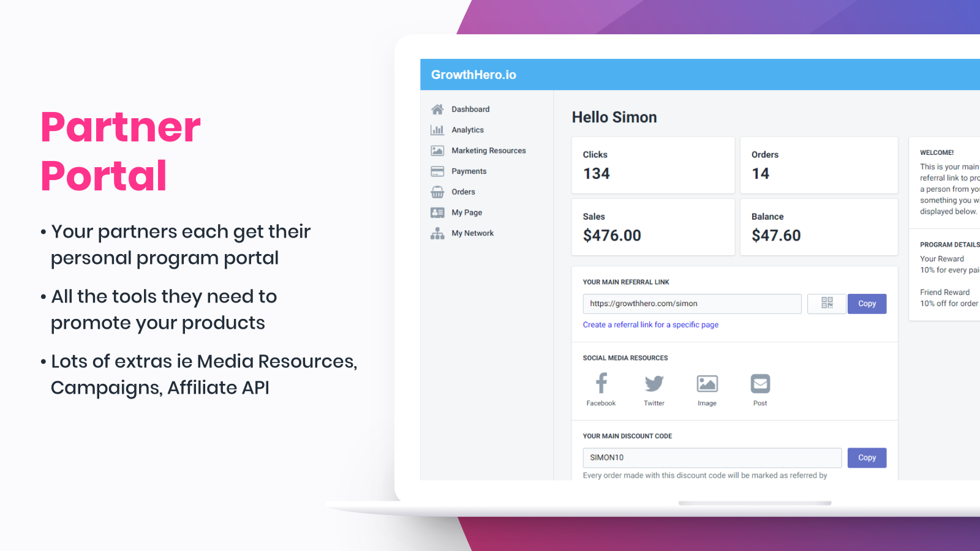Select the Analytics bar chart icon
980x551 pixels.
(437, 130)
